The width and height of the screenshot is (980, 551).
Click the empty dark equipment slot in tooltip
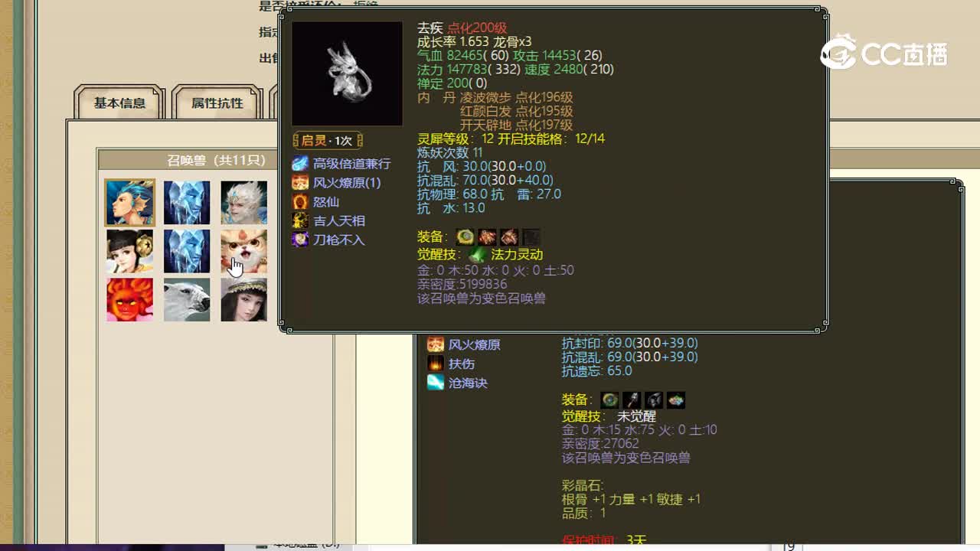pyautogui.click(x=531, y=237)
